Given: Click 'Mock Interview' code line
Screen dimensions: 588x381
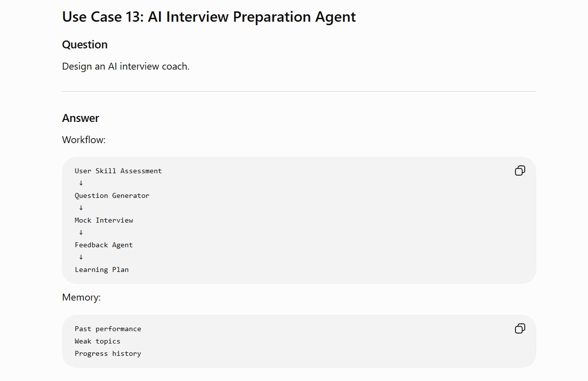Looking at the screenshot, I should pos(104,221).
